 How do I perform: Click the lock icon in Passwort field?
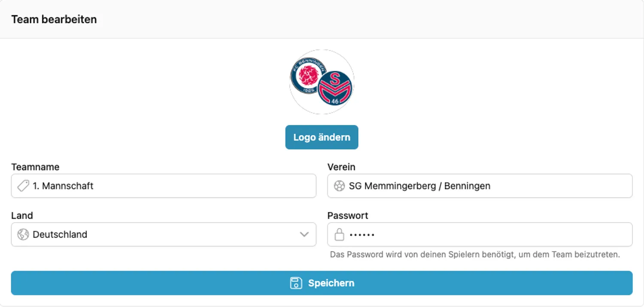tap(339, 235)
